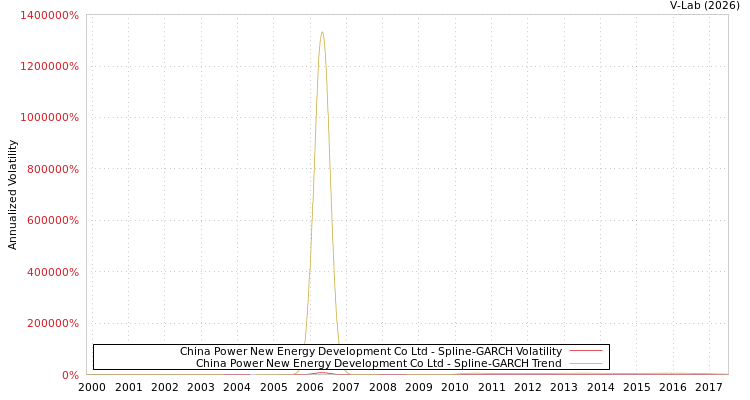This screenshot has height=400, width=750.
Task: Click the 600000% y-axis label
Action: [x=53, y=221]
